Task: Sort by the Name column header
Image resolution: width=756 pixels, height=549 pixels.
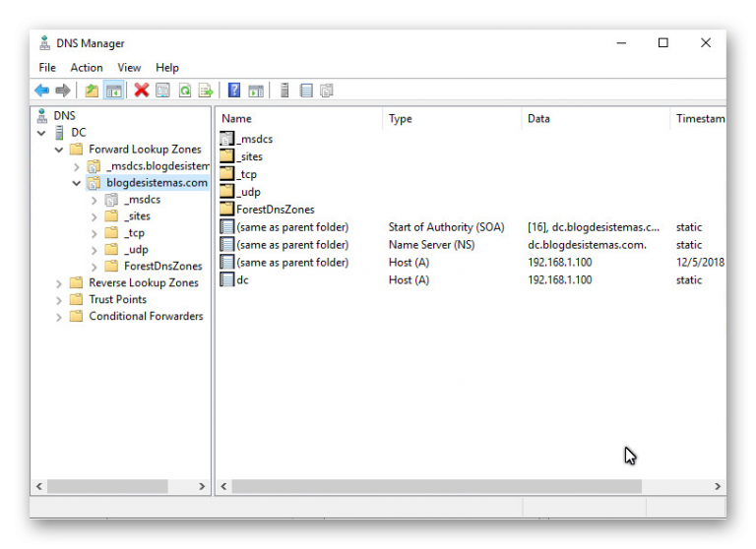Action: pos(299,119)
